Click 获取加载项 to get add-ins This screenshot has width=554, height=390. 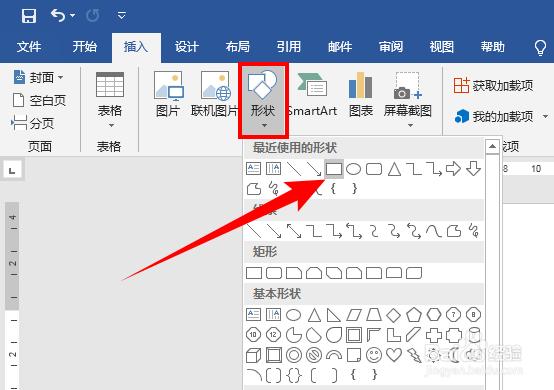[x=493, y=85]
